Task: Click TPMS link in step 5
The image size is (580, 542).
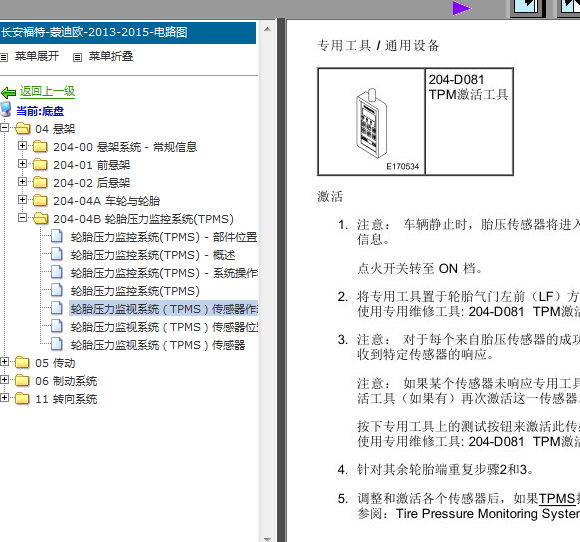Action: pos(557,499)
